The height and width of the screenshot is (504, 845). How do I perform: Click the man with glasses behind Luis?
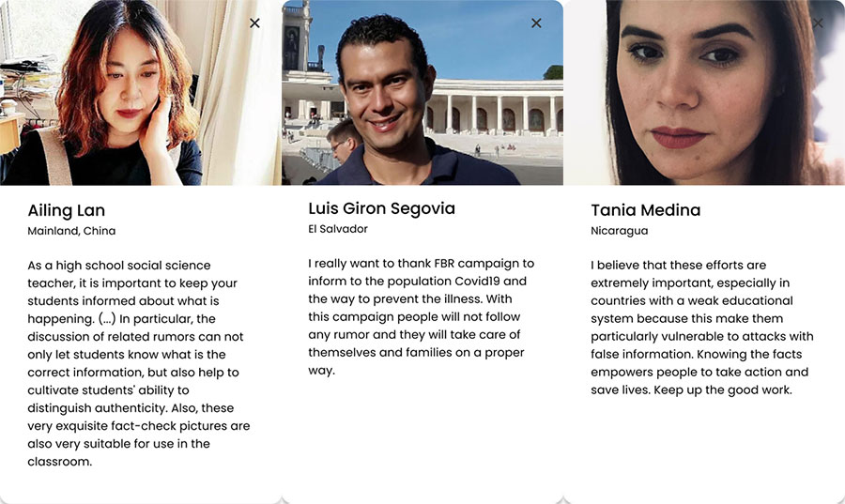(344, 141)
